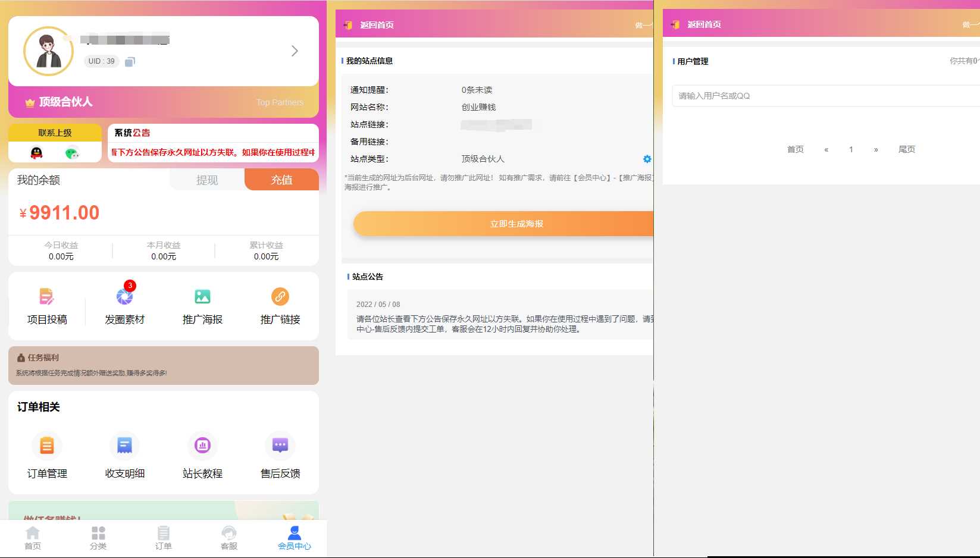Open 站长教程 (webmaster tutorial)
Image resolution: width=980 pixels, height=558 pixels.
202,455
